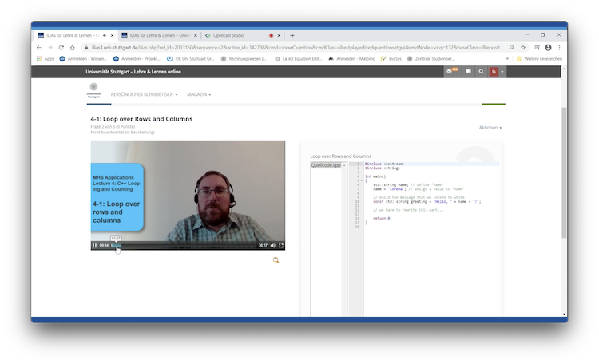Open Zentrale Studienberatung bookmark

point(431,59)
